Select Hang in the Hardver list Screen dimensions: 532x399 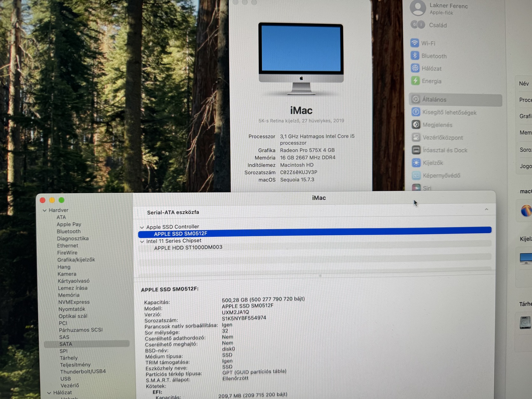(64, 267)
